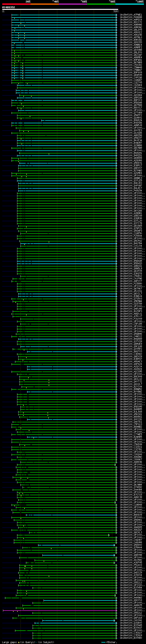
Task: Select the UniRef100_P49154 entry
Action: pos(131,191)
